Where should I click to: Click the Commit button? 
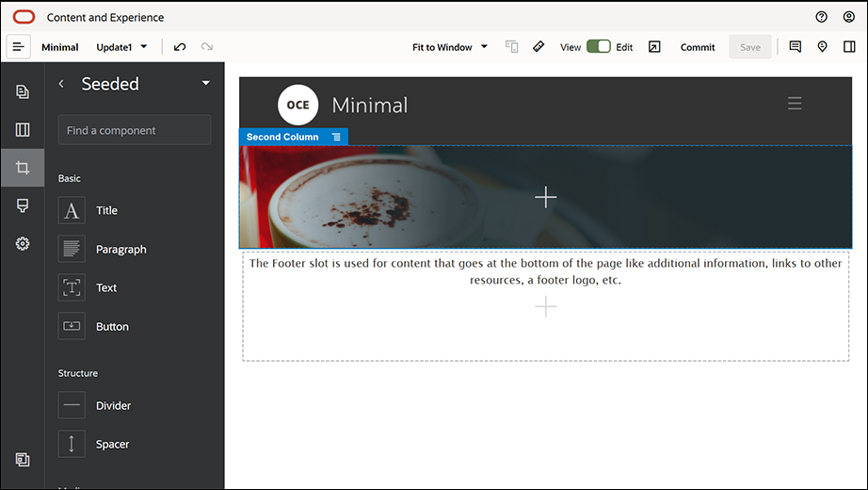point(698,47)
